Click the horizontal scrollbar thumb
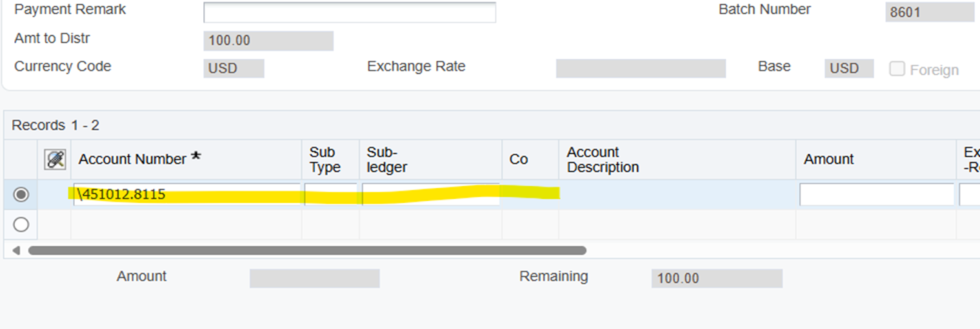 click(x=307, y=250)
